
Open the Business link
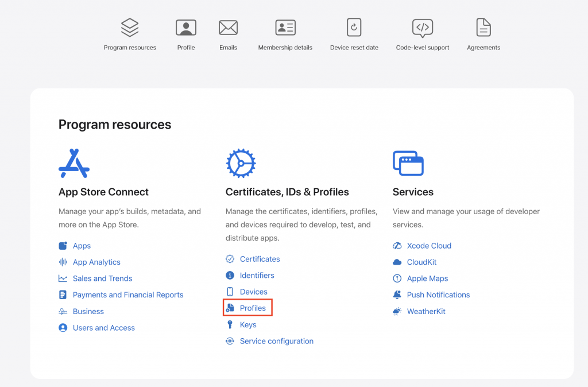[88, 311]
